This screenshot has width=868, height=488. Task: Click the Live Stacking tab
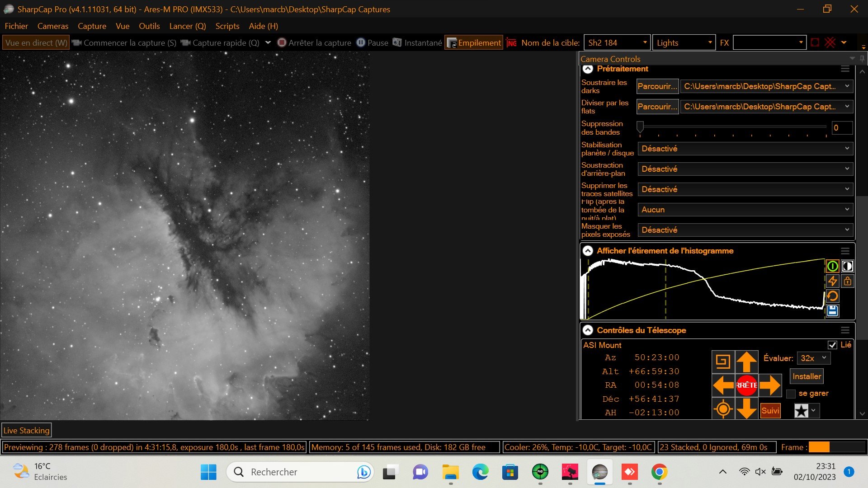26,431
